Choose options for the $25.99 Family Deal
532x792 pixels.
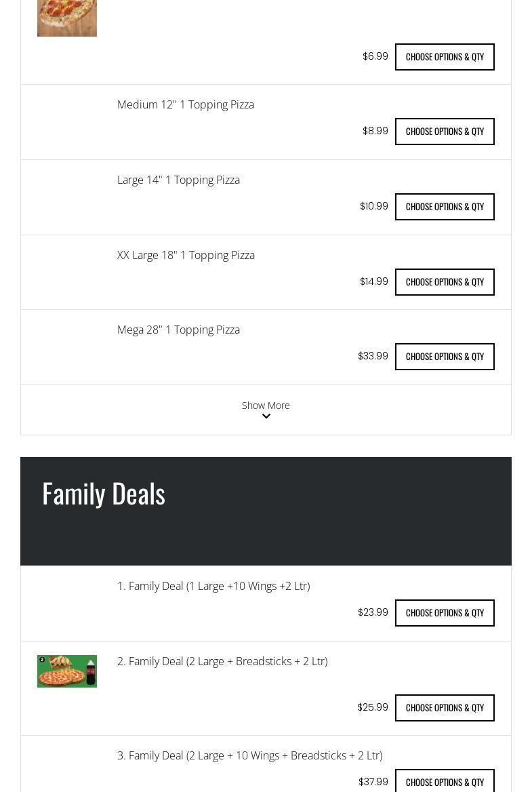[445, 708]
